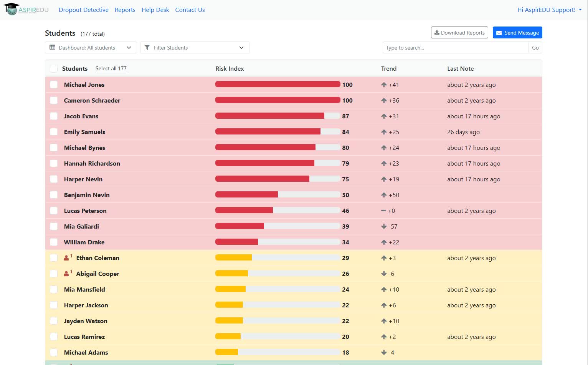588x365 pixels.
Task: Click the AspirEDU graduation cap logo
Action: [x=12, y=9]
